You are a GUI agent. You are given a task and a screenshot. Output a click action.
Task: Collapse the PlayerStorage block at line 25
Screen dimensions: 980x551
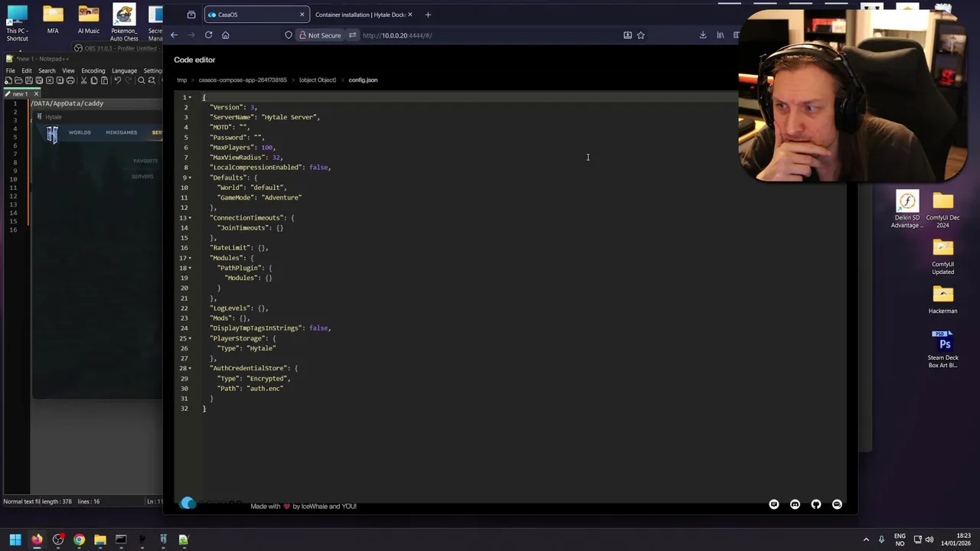190,338
